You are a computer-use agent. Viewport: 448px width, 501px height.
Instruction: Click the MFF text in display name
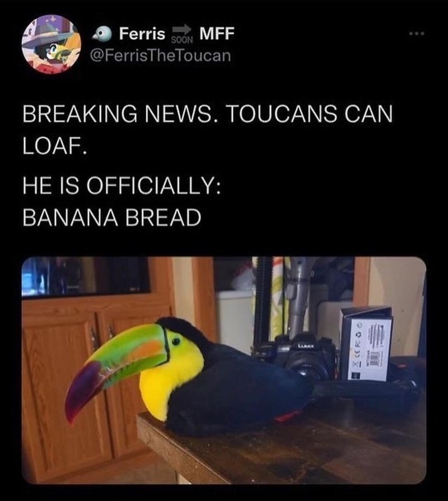click(x=217, y=34)
